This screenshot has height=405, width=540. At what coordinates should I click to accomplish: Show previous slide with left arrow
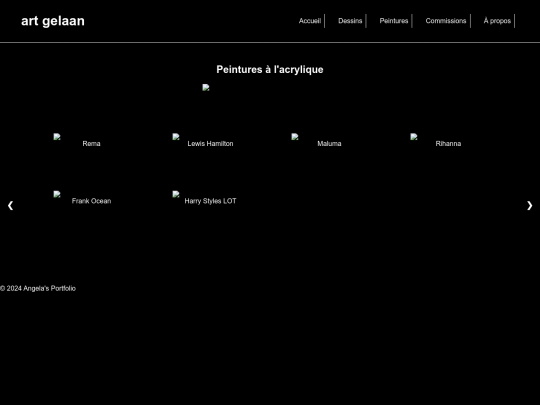click(10, 206)
